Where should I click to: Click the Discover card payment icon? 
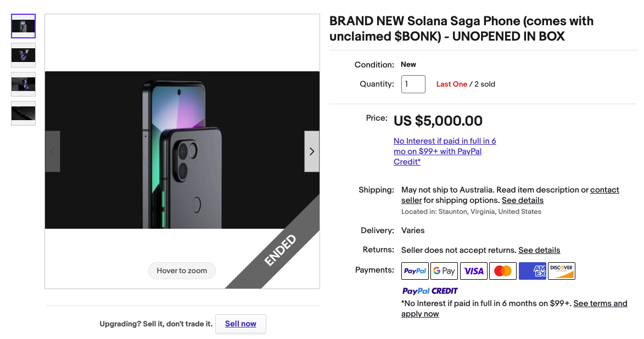coord(561,270)
